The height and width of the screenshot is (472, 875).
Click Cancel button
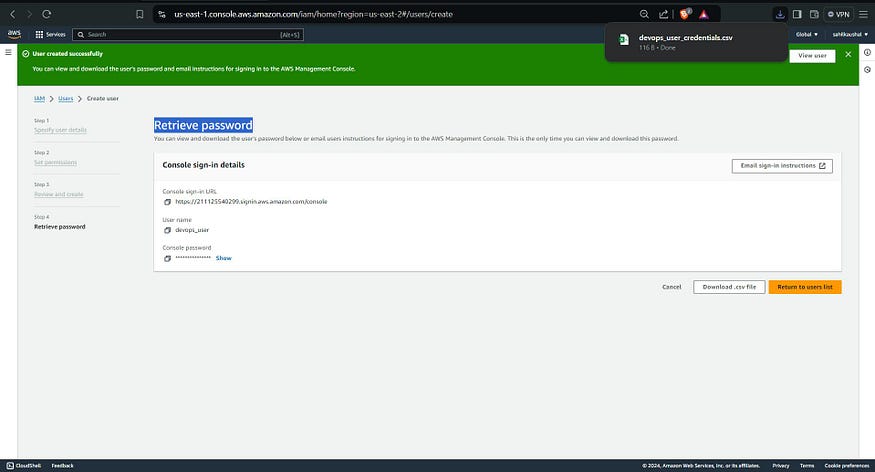coord(671,287)
